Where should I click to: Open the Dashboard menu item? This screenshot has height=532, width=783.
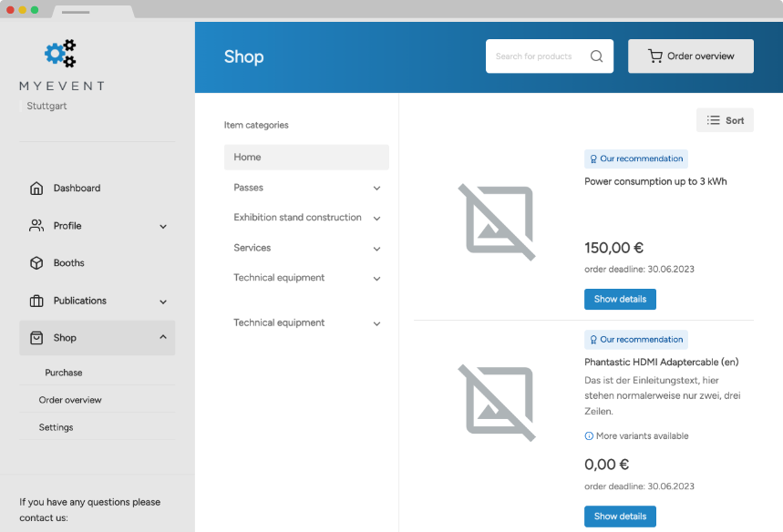97,189
